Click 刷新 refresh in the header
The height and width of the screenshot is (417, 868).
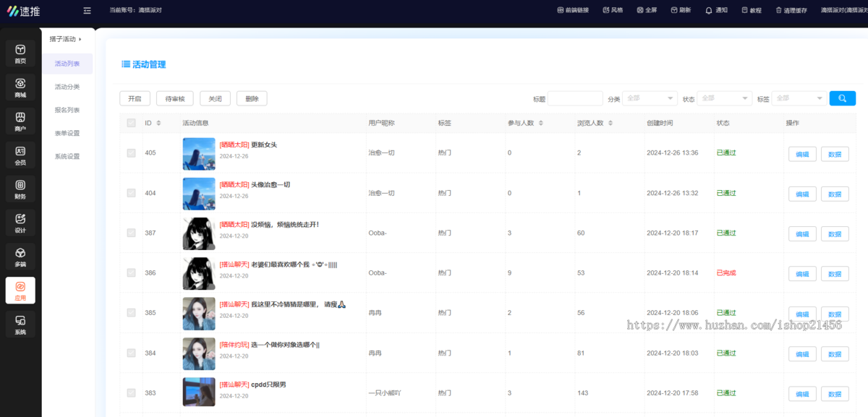coord(681,10)
